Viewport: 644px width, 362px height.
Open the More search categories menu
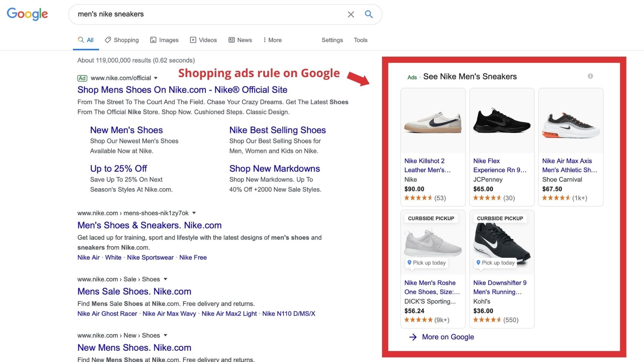point(272,40)
